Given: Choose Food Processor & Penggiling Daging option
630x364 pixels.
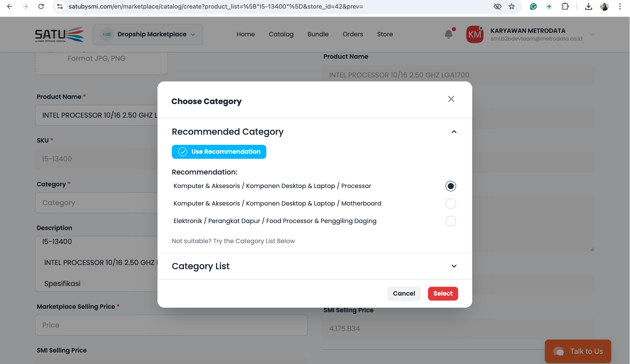Looking at the screenshot, I should click(x=451, y=221).
